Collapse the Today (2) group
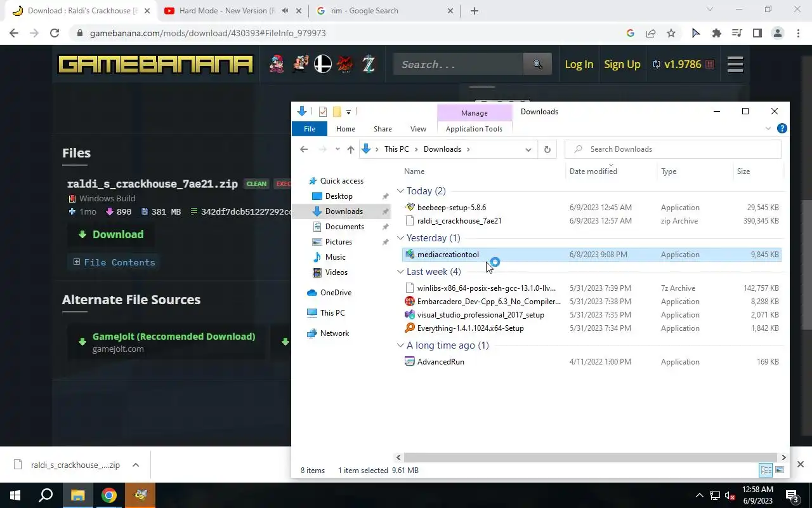Image resolution: width=812 pixels, height=508 pixels. (x=401, y=191)
